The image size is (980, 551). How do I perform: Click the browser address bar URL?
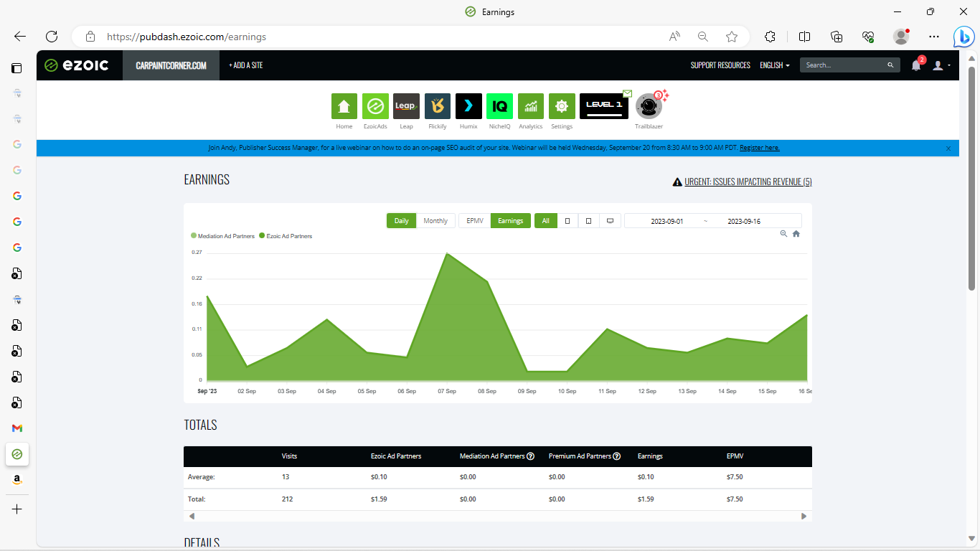click(187, 37)
